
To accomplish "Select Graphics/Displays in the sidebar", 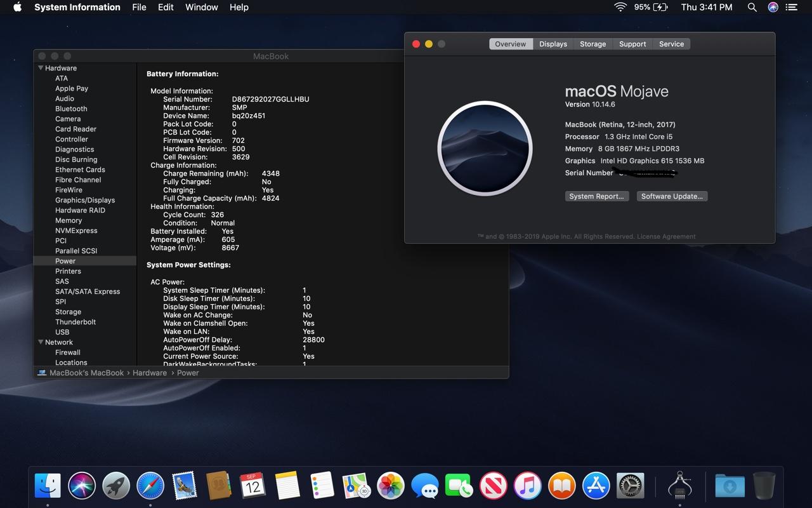I will [x=85, y=200].
